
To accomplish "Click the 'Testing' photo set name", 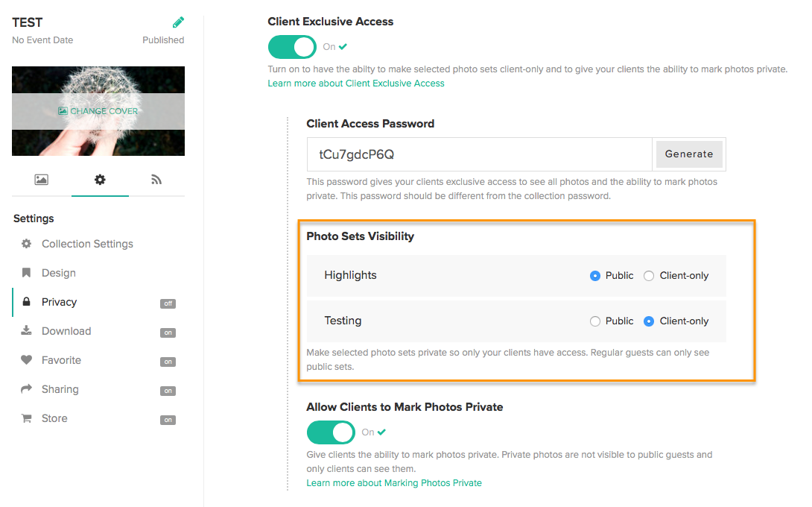I will [343, 321].
